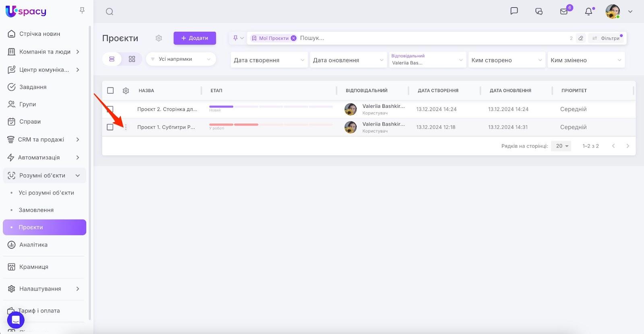
Task: Open notifications bell icon
Action: point(588,12)
